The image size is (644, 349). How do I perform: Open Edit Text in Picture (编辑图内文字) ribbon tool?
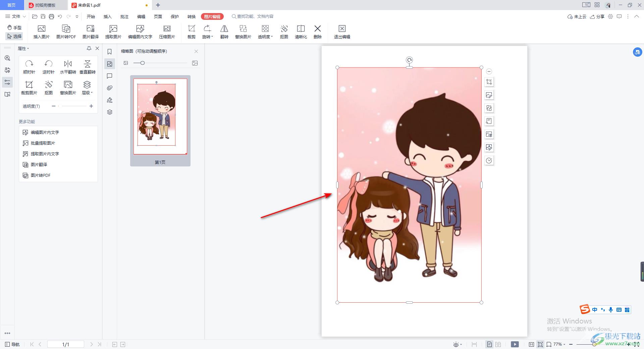(x=140, y=32)
